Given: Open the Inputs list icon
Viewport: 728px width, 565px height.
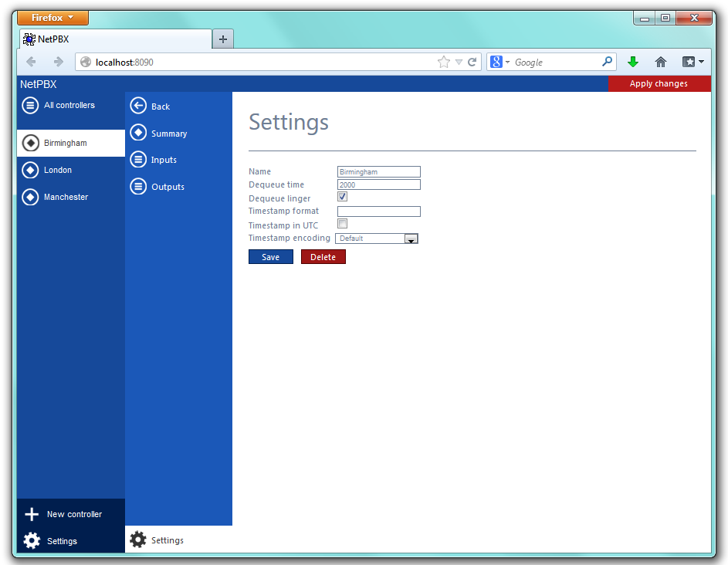Looking at the screenshot, I should pos(138,160).
